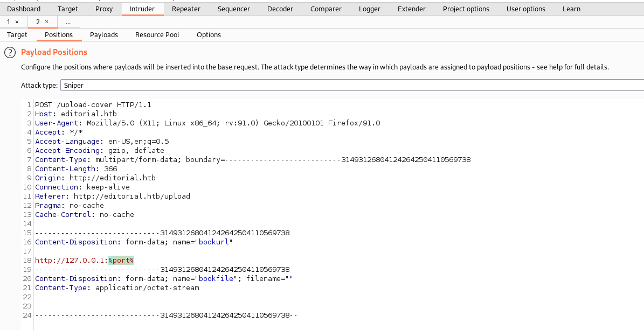Image resolution: width=644 pixels, height=330 pixels.
Task: Open the Attack type dropdown showing Sniper
Action: [352, 86]
